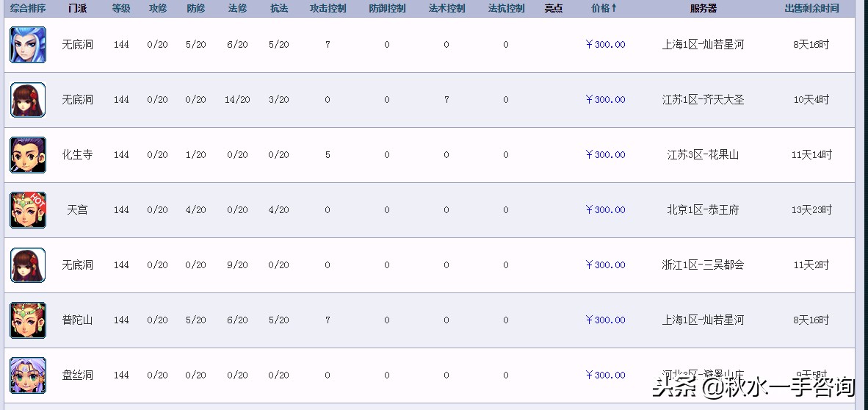Click server name 北京1区-恭王府

(703, 210)
